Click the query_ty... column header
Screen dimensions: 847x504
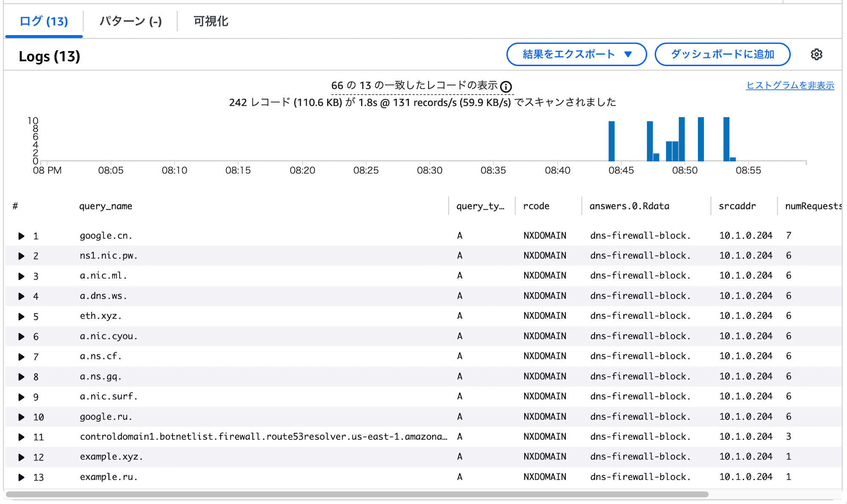(480, 206)
